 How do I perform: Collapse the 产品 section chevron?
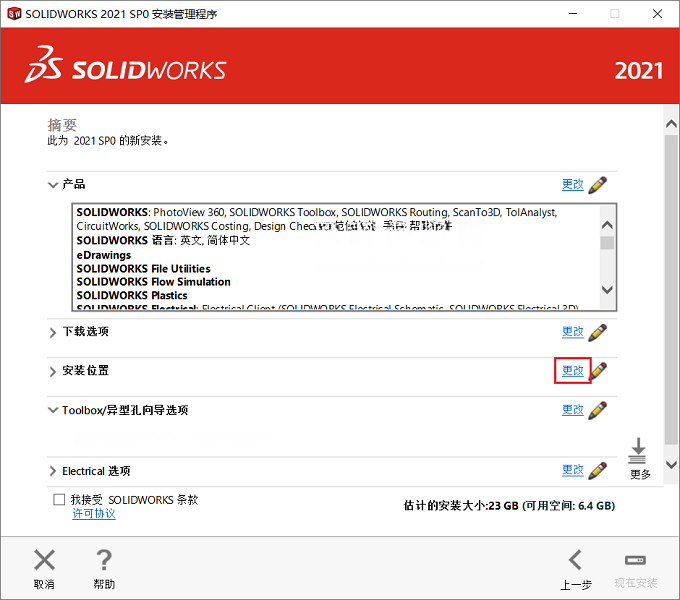[53, 185]
